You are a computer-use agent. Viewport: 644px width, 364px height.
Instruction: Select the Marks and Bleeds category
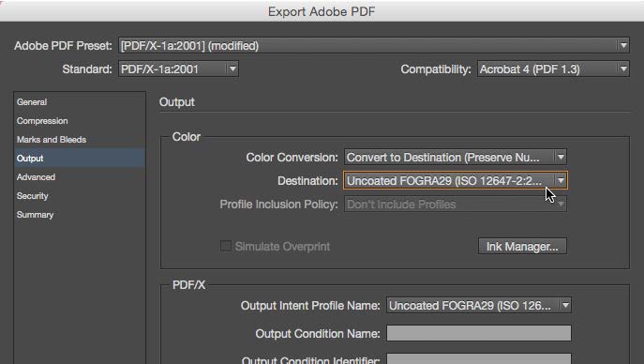pyautogui.click(x=80, y=140)
